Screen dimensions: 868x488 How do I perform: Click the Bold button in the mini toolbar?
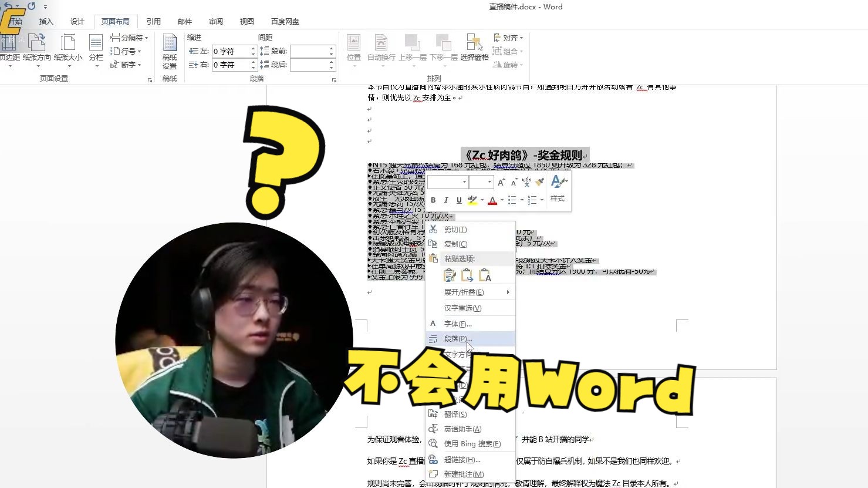[433, 200]
